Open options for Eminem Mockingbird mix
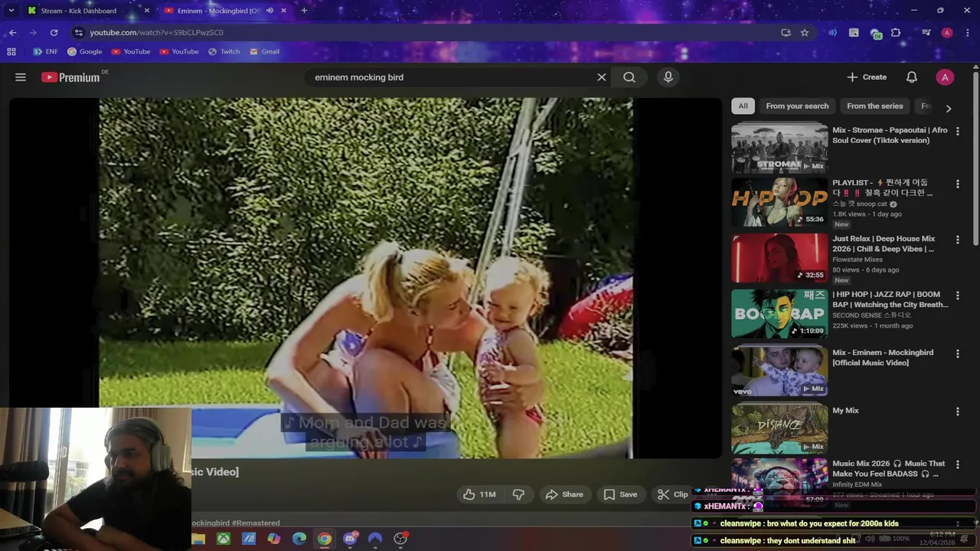 (957, 354)
